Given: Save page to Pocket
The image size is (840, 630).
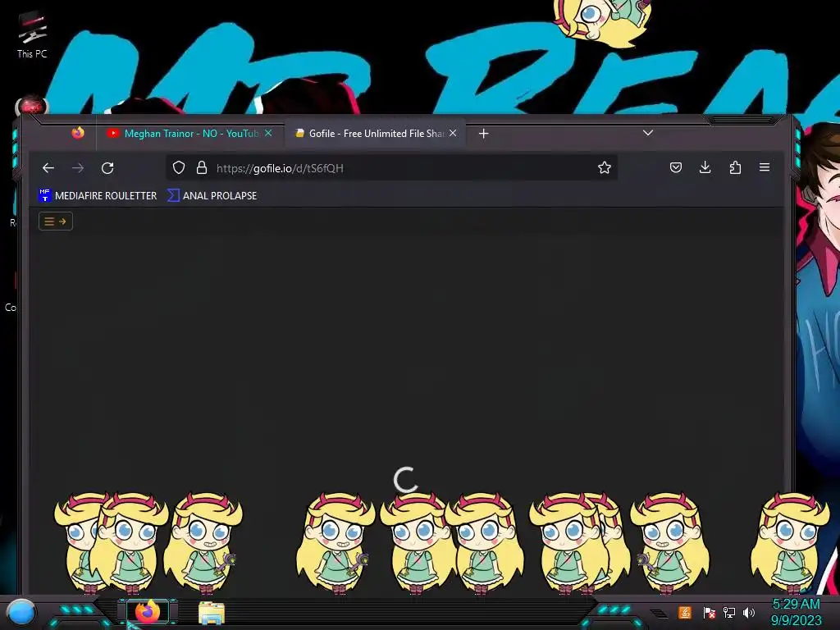Looking at the screenshot, I should pyautogui.click(x=676, y=167).
